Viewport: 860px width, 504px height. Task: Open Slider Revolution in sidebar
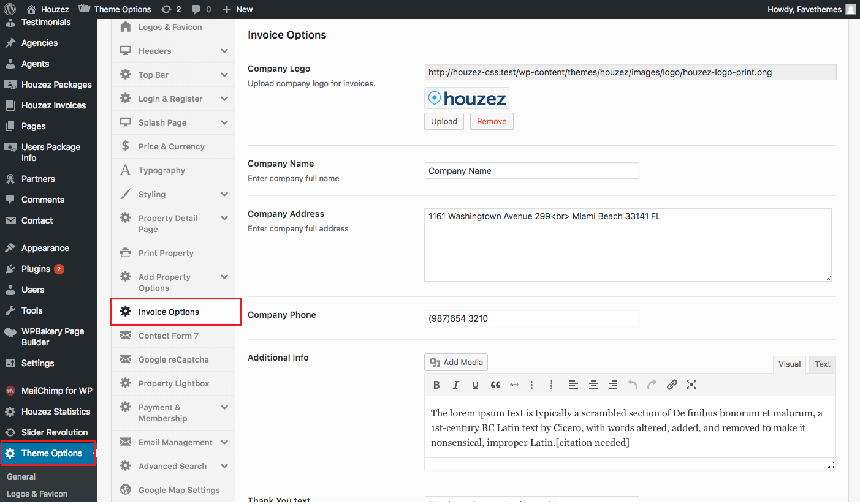click(x=48, y=432)
